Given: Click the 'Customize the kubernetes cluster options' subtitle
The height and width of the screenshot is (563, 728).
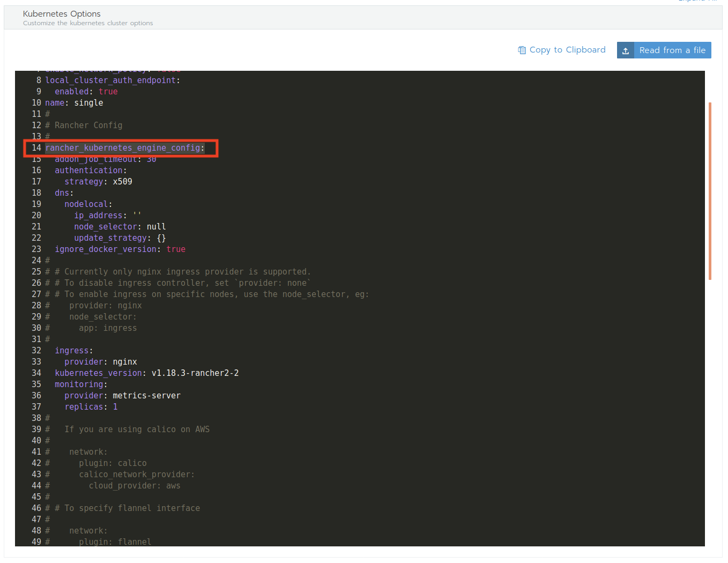Looking at the screenshot, I should [x=88, y=23].
